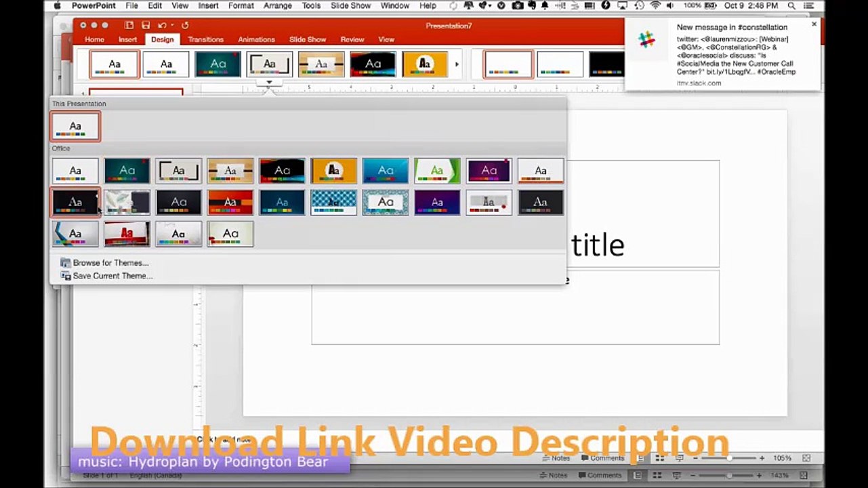The image size is (868, 488).
Task: Open the Undo history dropdown arrow
Action: pos(172,25)
